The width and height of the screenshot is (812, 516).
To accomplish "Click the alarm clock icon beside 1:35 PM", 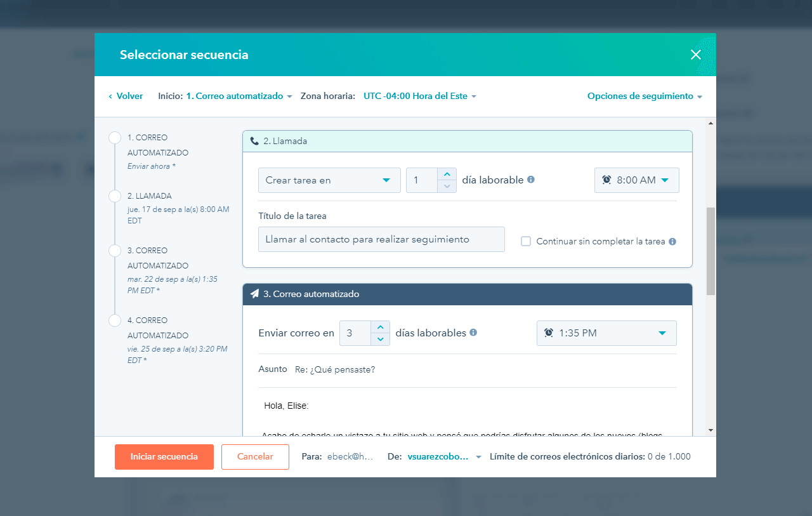I will click(549, 333).
